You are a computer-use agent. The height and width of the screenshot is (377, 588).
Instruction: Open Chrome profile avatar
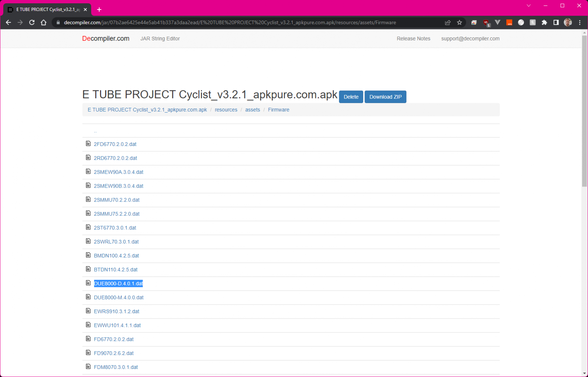coord(568,22)
